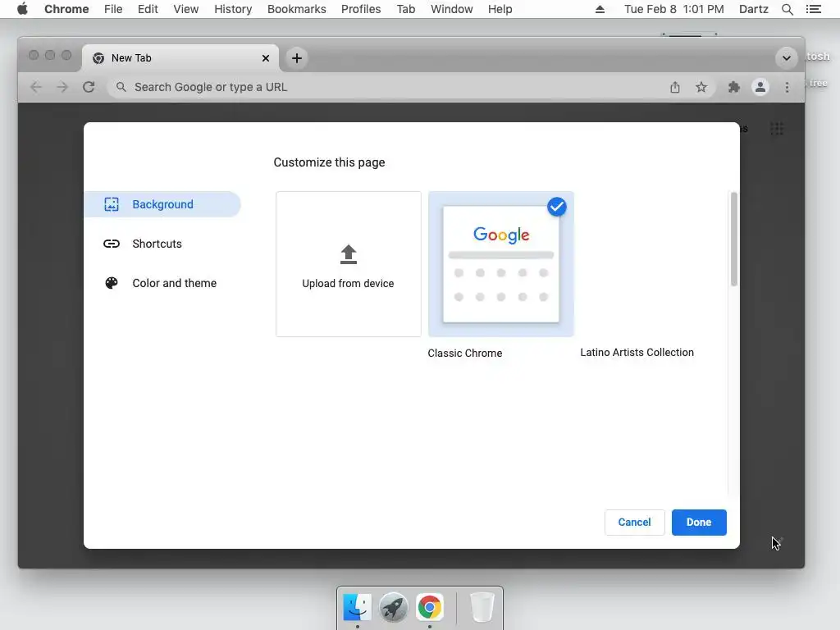This screenshot has width=840, height=630.
Task: Open the Google apps grid icon
Action: (x=777, y=129)
